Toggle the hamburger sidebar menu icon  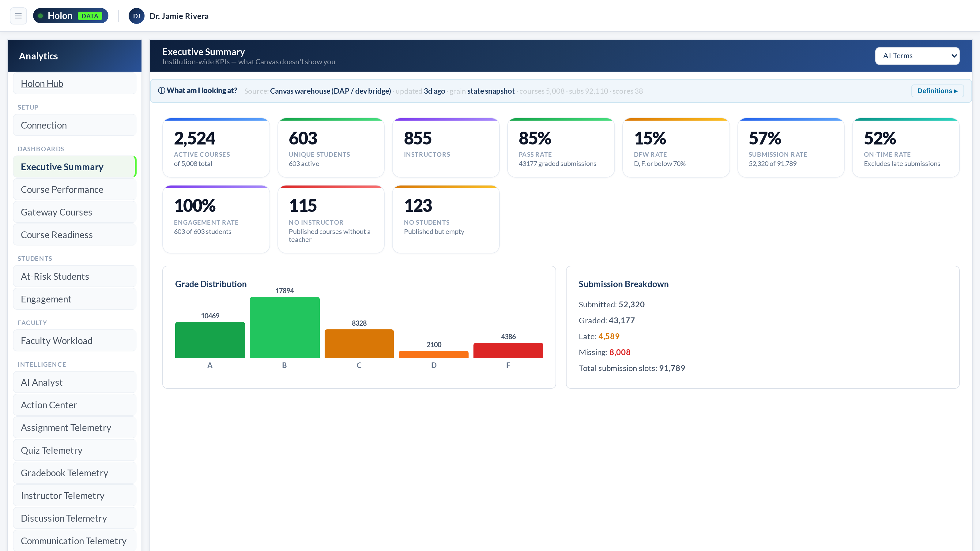18,16
